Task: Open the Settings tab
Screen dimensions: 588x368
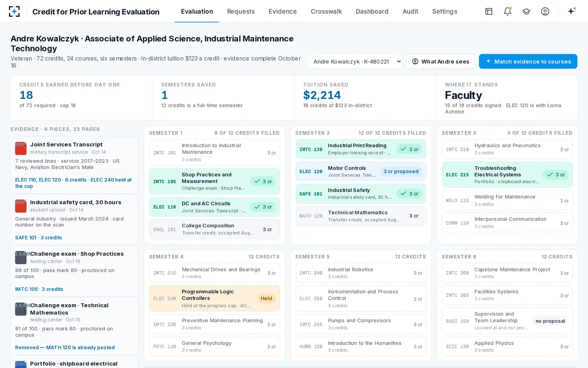Action: [445, 11]
